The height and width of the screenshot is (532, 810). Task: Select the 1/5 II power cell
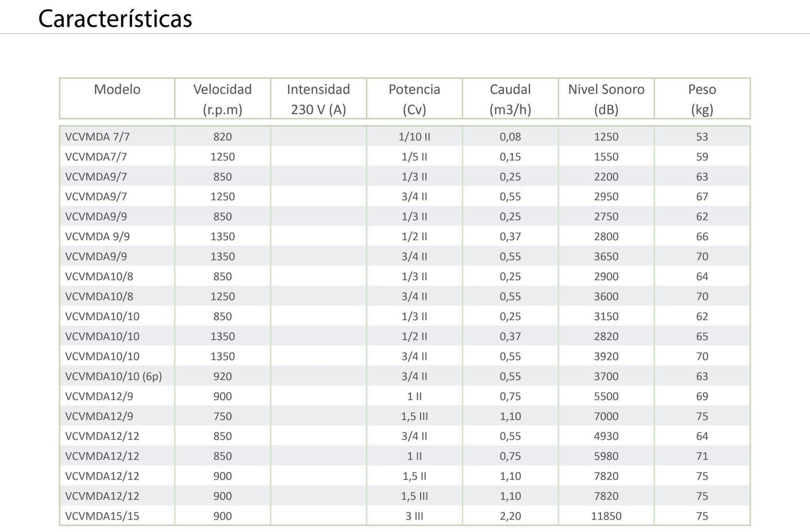(x=415, y=157)
